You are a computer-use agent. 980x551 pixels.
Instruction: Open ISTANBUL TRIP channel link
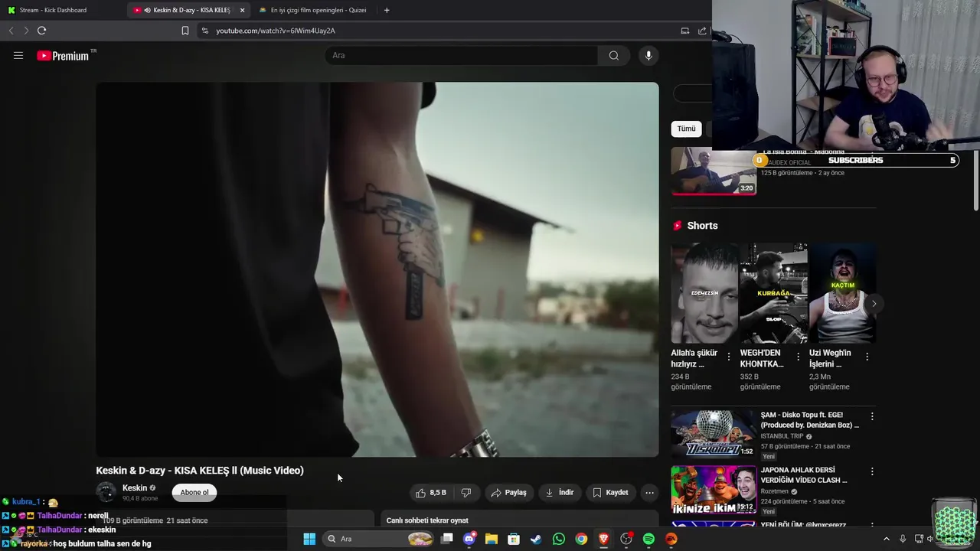tap(782, 436)
